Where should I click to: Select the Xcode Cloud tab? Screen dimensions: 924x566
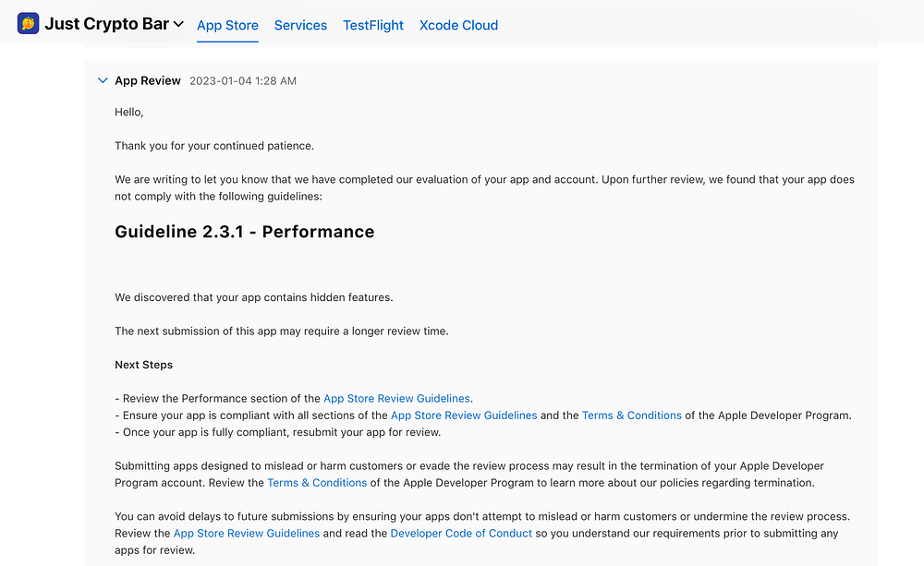click(458, 26)
